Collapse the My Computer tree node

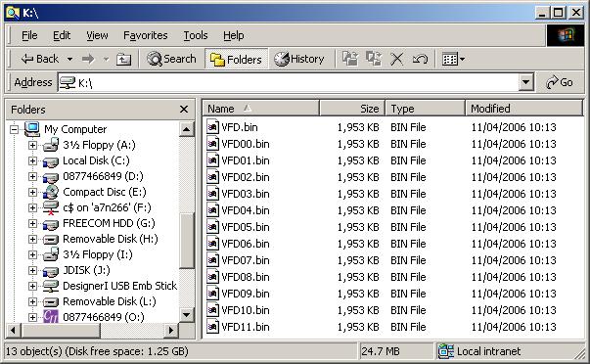14,129
